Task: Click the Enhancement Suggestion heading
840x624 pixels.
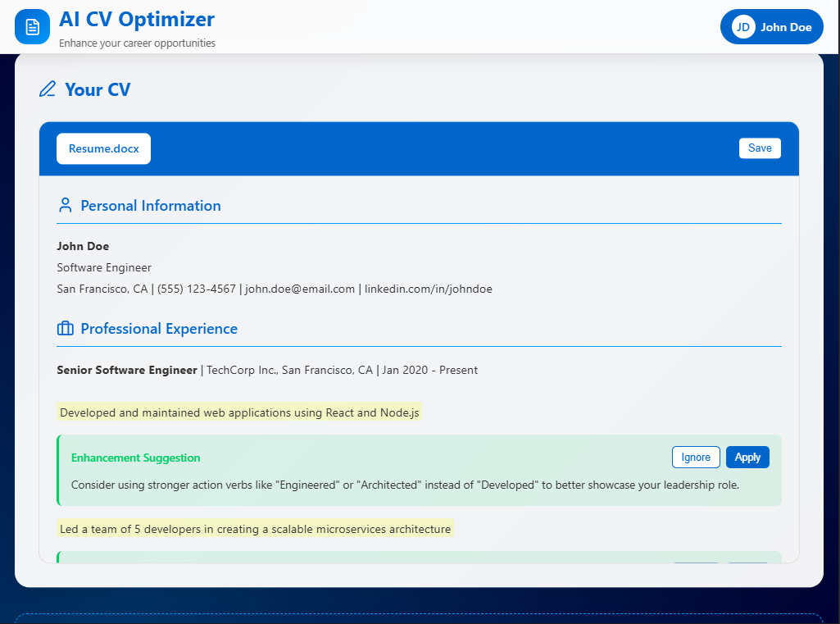Action: (x=135, y=457)
